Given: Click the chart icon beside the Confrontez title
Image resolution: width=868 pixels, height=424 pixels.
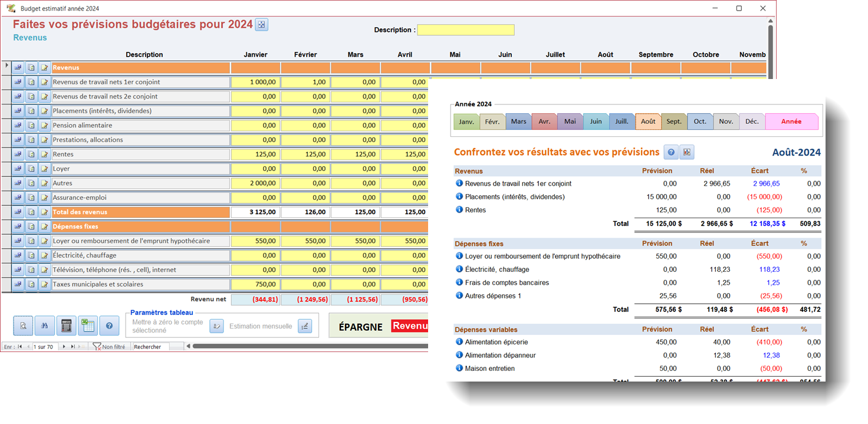Looking at the screenshot, I should (x=686, y=152).
